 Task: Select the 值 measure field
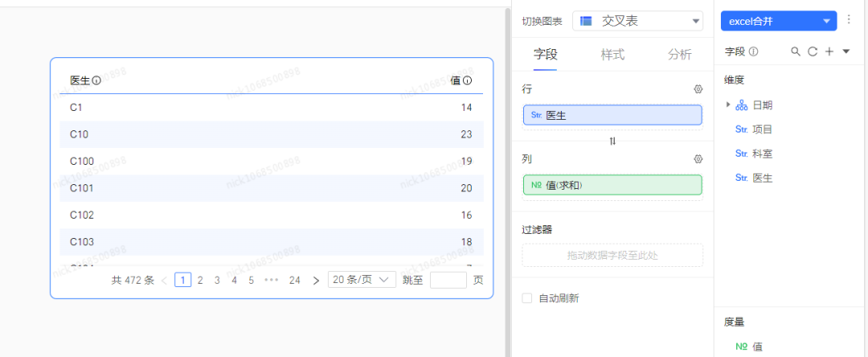tap(749, 347)
